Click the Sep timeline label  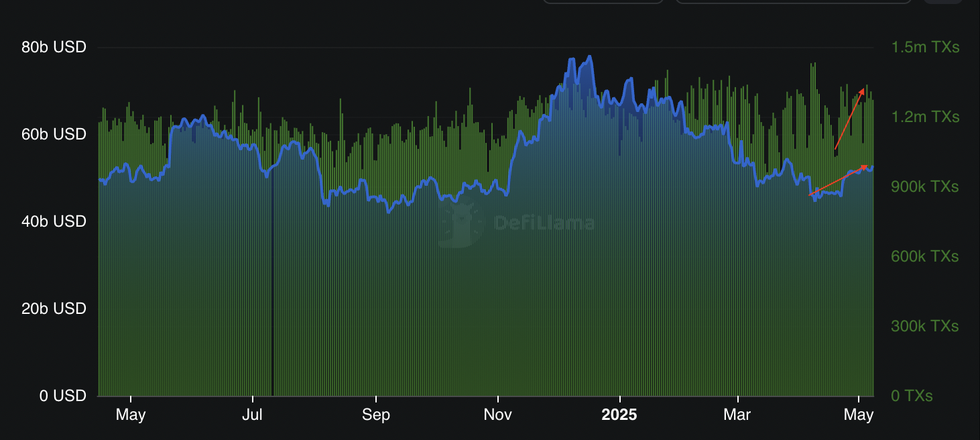(x=376, y=415)
